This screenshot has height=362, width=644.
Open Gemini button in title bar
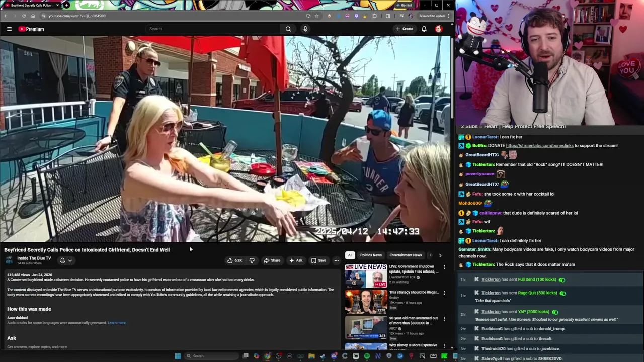tap(404, 5)
